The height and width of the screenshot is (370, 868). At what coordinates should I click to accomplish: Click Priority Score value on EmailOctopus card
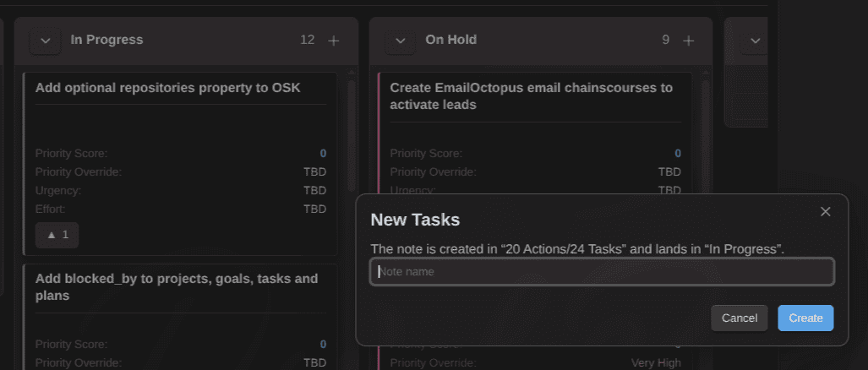[x=678, y=153]
